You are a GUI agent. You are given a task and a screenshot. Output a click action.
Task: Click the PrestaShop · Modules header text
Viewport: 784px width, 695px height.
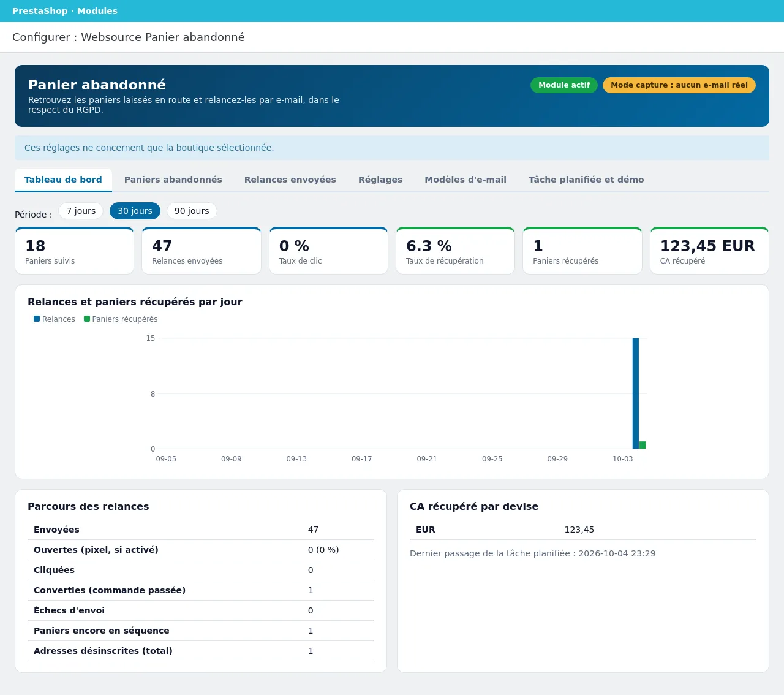pos(65,11)
